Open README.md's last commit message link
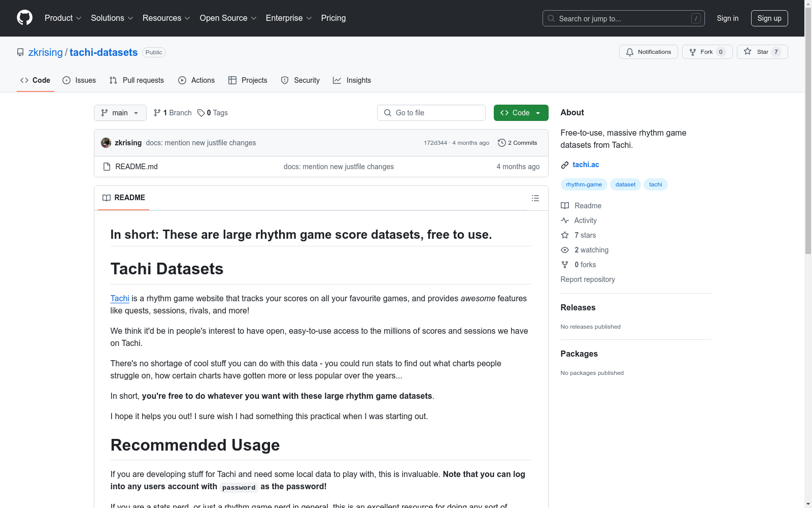The height and width of the screenshot is (508, 812). [339, 167]
